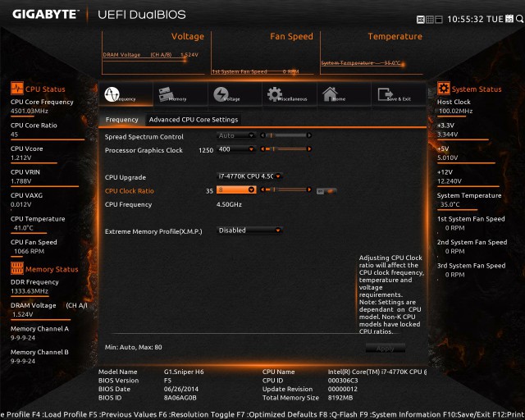The height and width of the screenshot is (420, 525).
Task: Select the Spread Spectrum Control label
Action: pyautogui.click(x=144, y=137)
